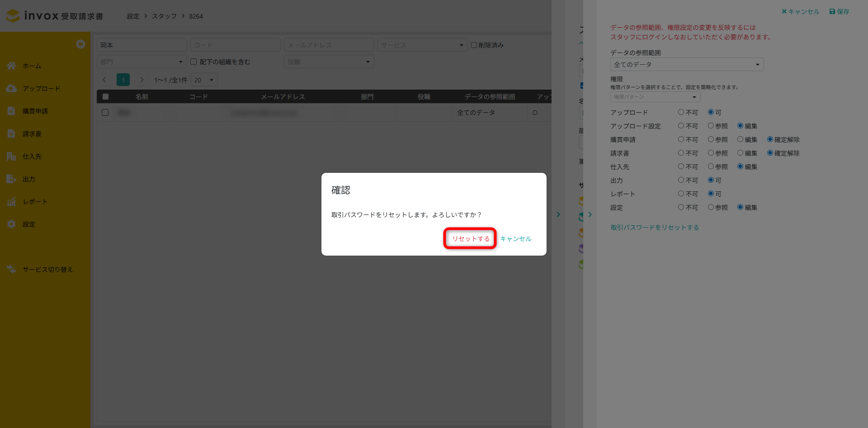Collapse sidebar with the arrow icon

click(x=80, y=44)
